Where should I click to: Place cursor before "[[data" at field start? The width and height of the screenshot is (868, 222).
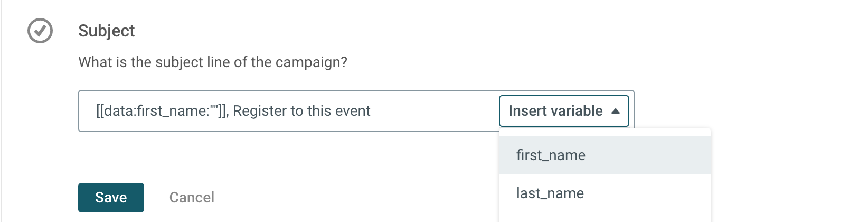96,111
